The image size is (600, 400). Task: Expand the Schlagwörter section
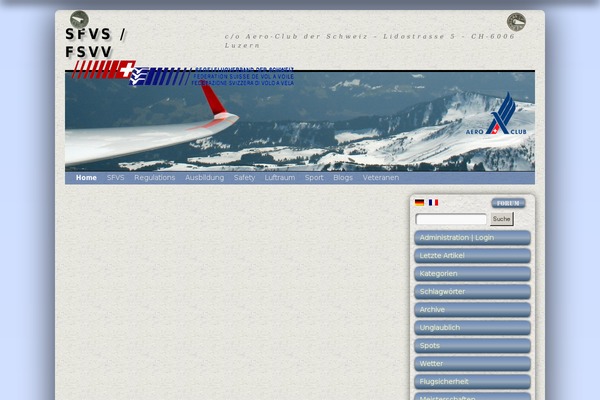472,292
